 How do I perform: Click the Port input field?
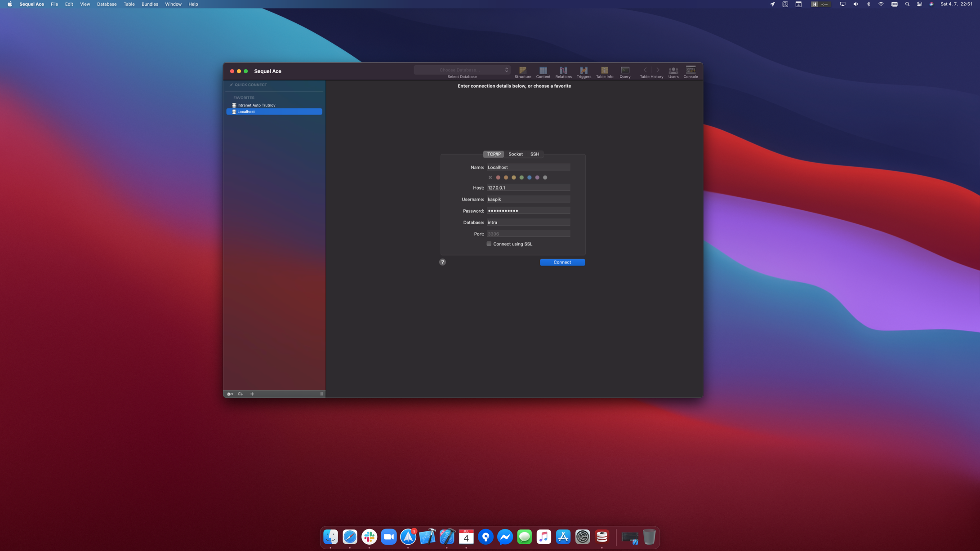[528, 234]
